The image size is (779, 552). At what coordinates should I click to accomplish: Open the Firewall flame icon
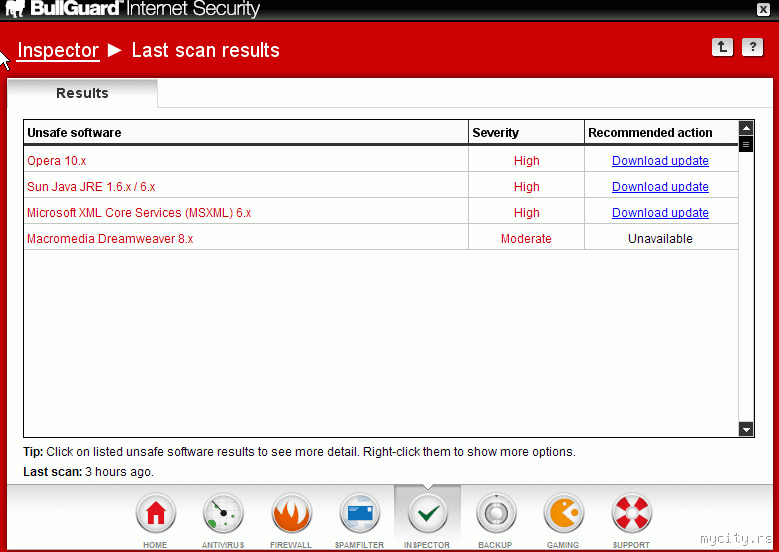click(291, 513)
